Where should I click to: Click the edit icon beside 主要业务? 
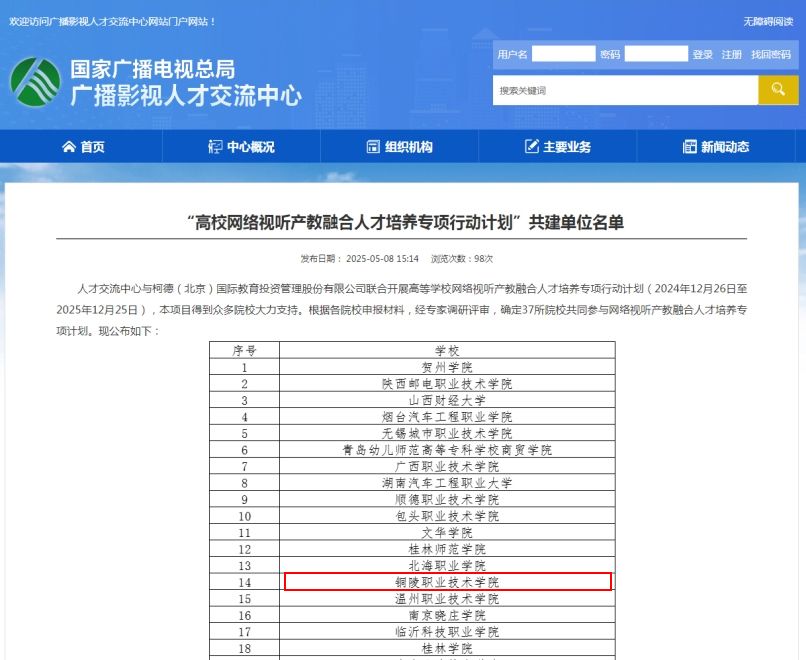point(532,146)
